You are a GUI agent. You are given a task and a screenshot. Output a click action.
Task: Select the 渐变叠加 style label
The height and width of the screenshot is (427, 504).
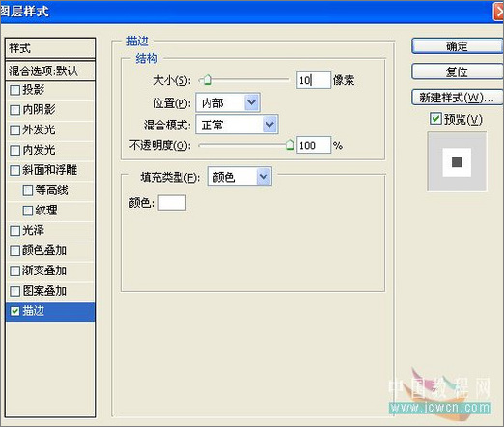coord(44,270)
